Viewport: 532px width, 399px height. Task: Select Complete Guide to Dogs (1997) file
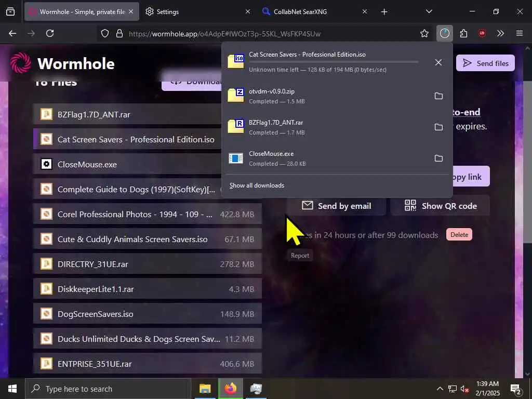pos(128,189)
